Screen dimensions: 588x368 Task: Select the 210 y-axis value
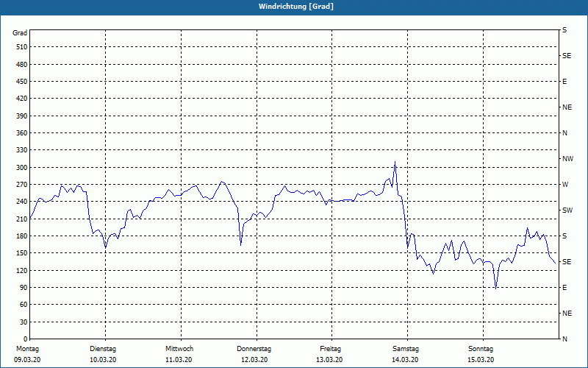click(x=22, y=219)
